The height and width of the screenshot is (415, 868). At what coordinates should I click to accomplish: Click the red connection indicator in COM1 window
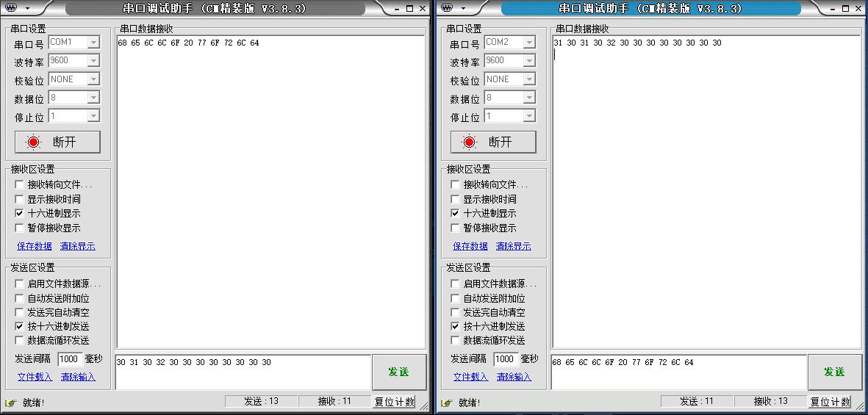tap(33, 142)
